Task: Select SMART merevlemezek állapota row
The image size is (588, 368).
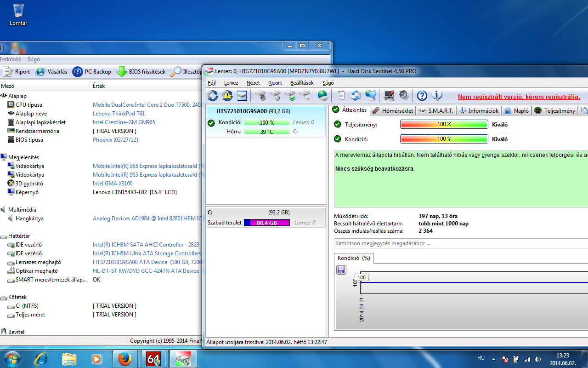Action: coord(101,280)
